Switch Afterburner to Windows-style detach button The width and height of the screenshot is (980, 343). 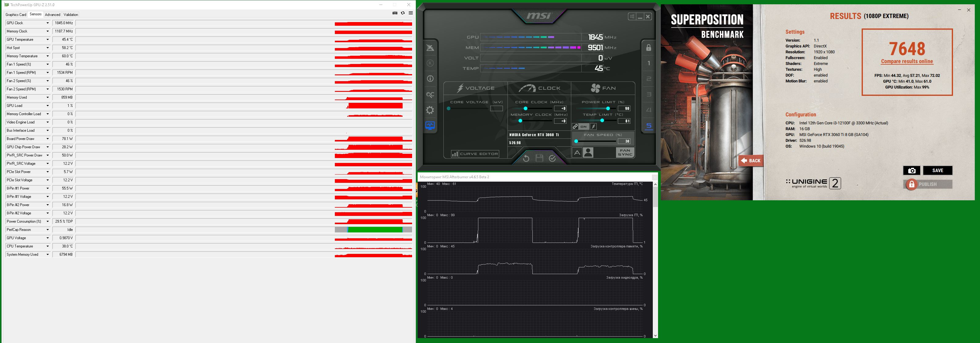coord(632,16)
